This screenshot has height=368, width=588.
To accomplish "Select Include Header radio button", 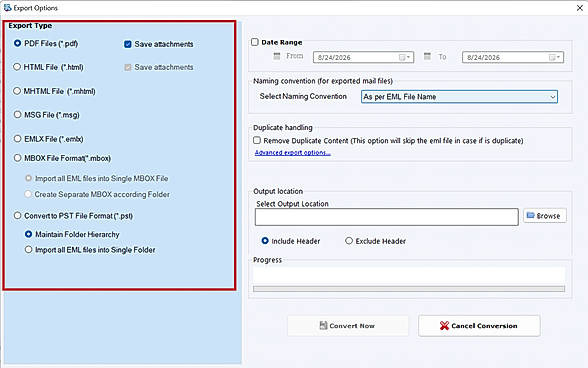I will coord(265,241).
